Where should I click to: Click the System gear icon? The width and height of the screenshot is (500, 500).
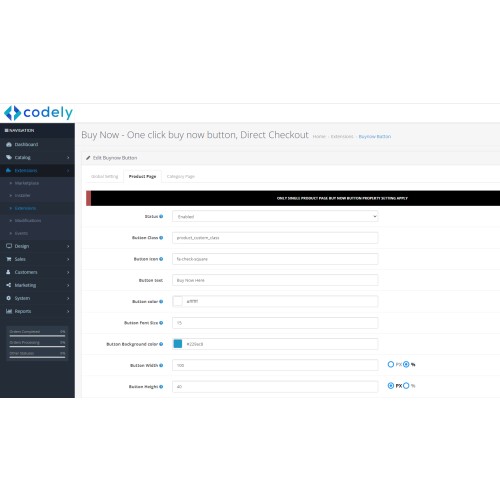tap(9, 298)
